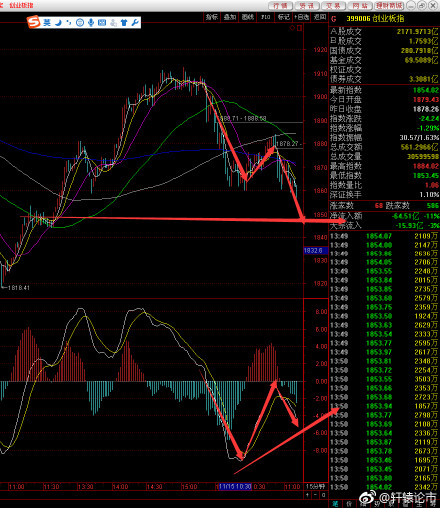Click the 8.00 label on MACD axis
This screenshot has height=508, width=440.
(x=321, y=312)
